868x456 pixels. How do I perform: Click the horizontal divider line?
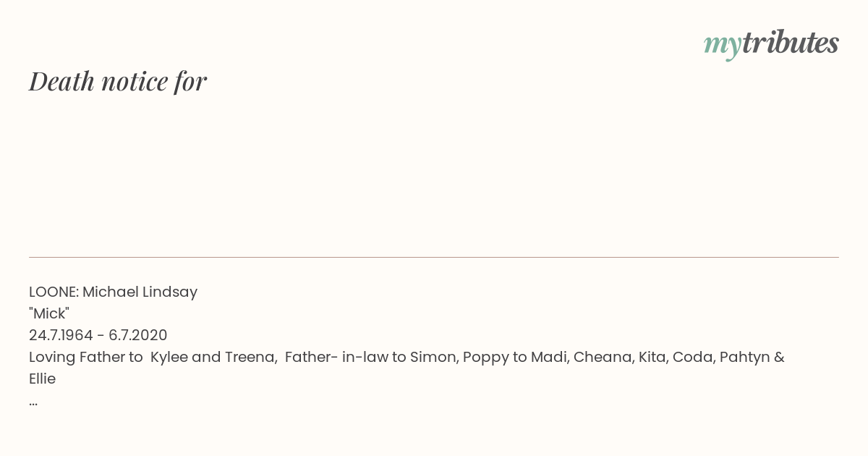coord(434,257)
